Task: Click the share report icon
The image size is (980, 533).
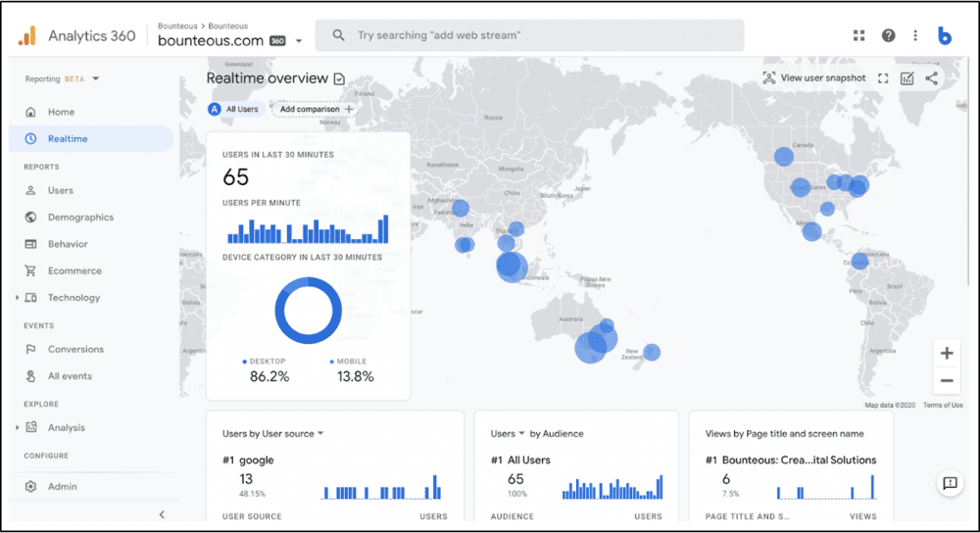Action: click(x=931, y=78)
